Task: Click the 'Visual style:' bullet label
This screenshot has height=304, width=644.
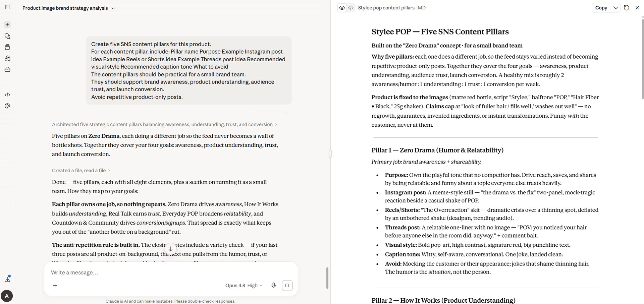Action: (x=401, y=245)
